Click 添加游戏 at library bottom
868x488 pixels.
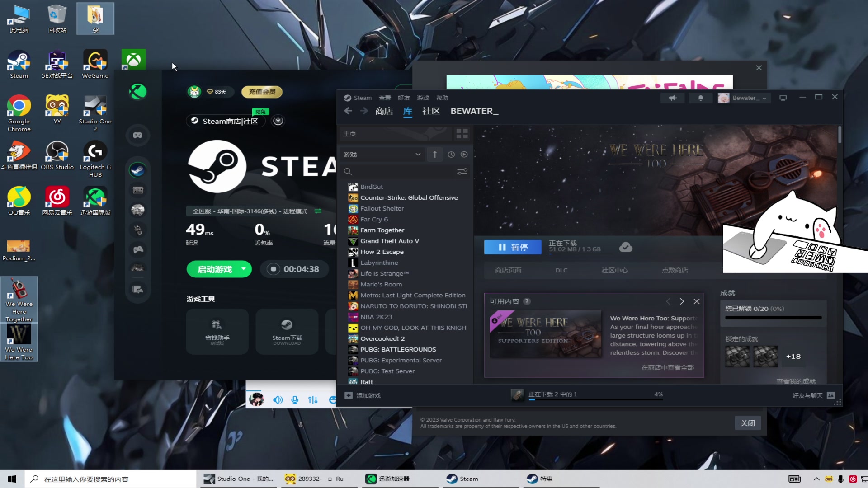click(x=363, y=395)
